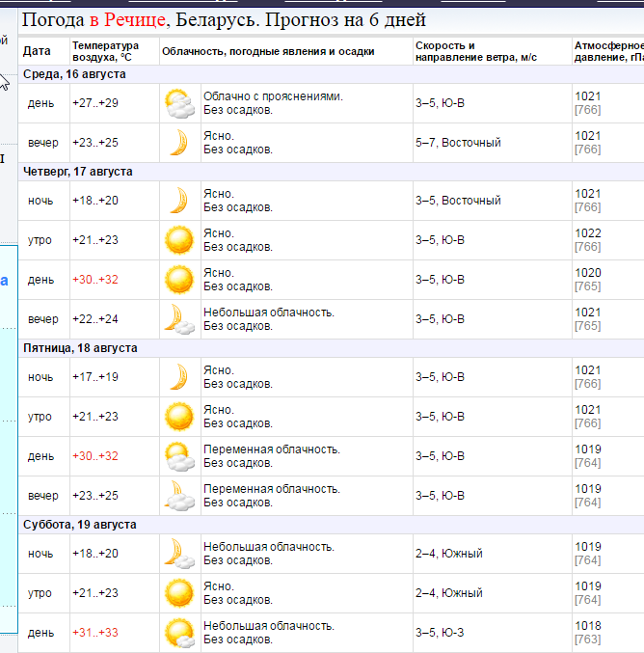Select the 'Четверг, 17 августа' date row
This screenshot has height=653, width=644.
[x=78, y=172]
